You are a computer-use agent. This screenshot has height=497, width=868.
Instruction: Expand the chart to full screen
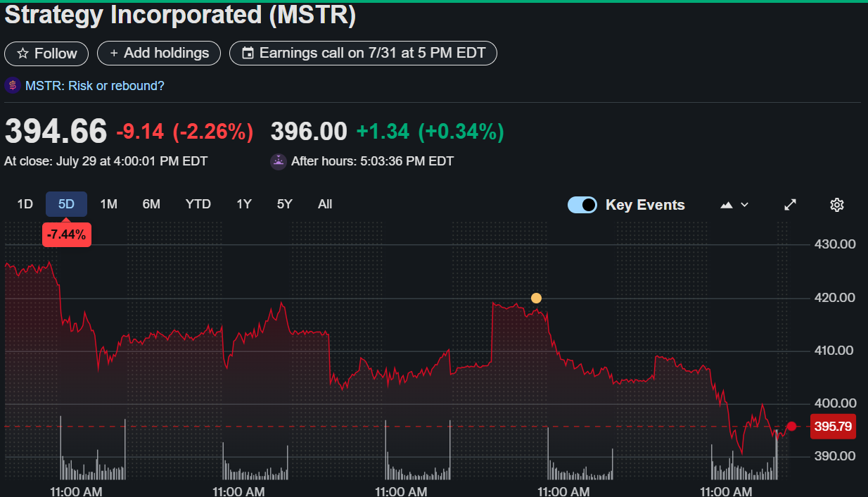[790, 205]
